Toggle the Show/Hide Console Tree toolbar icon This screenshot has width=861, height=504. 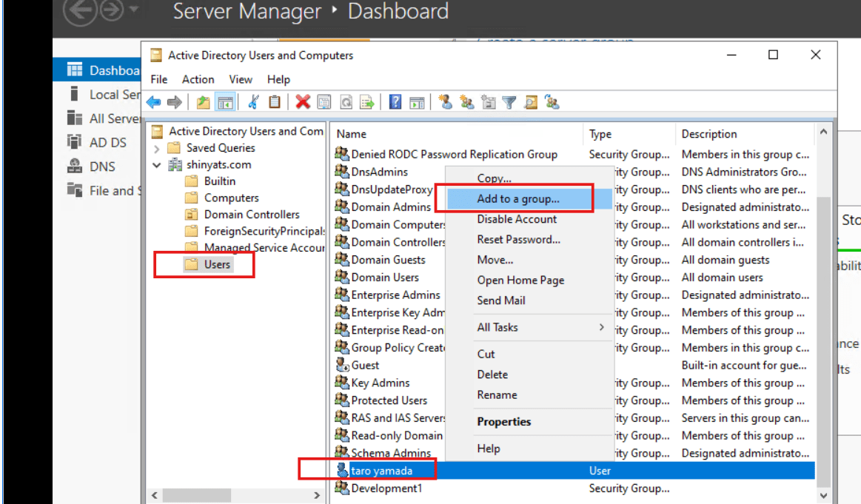225,102
